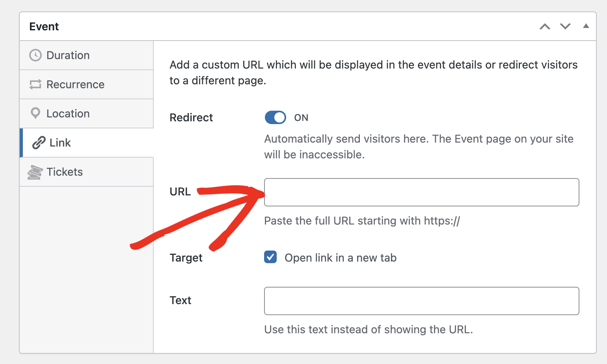Click the 'Add a custom URL' intro paragraph
The height and width of the screenshot is (364, 607).
374,72
